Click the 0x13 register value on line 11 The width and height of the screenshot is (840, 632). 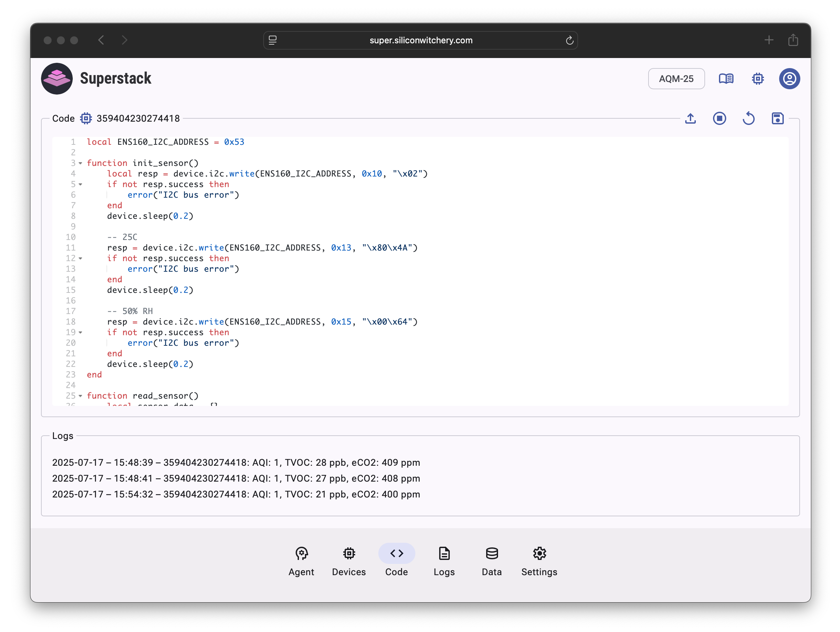[341, 248]
